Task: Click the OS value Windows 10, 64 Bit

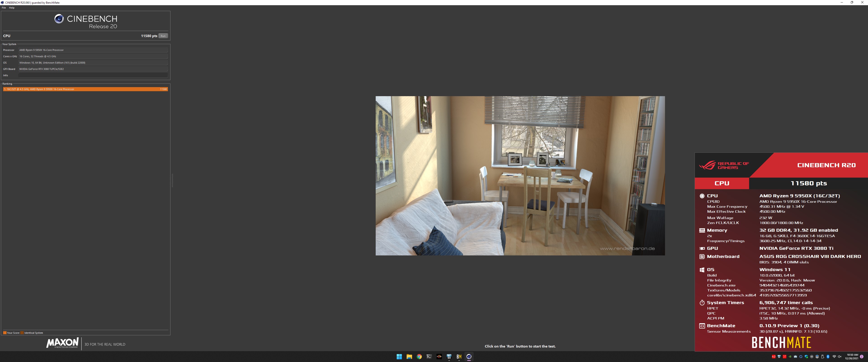Action: 93,63
